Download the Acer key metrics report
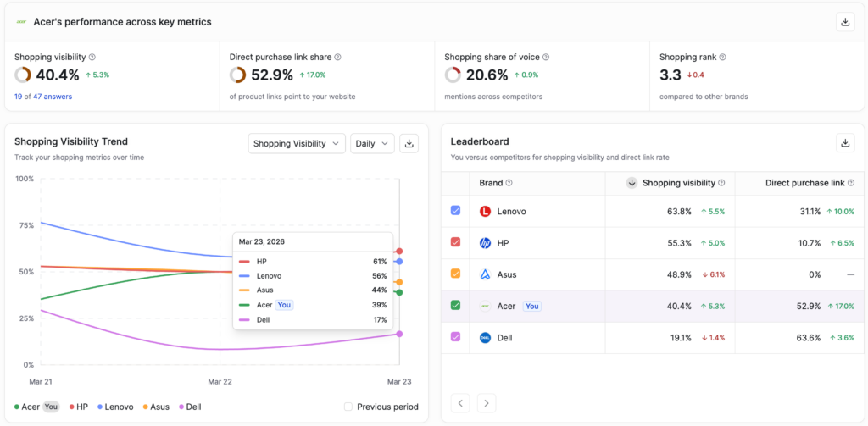Image resolution: width=868 pixels, height=426 pixels. 844,22
